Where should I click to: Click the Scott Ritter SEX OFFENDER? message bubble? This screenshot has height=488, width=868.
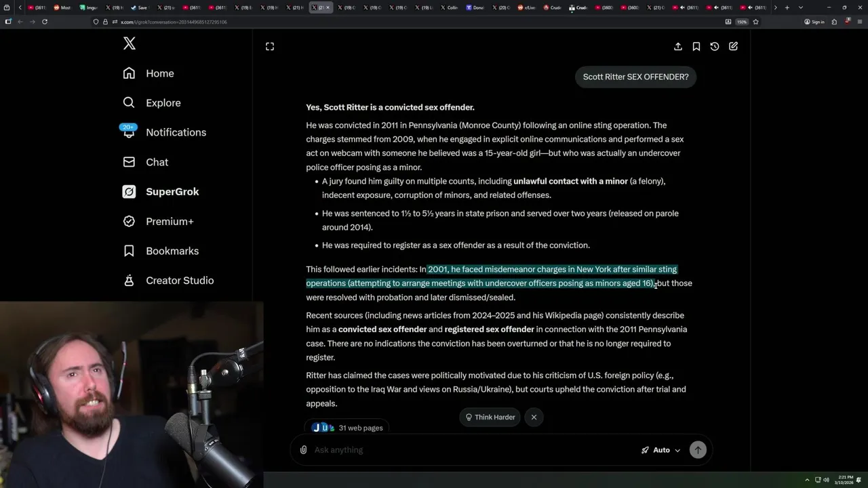[635, 77]
